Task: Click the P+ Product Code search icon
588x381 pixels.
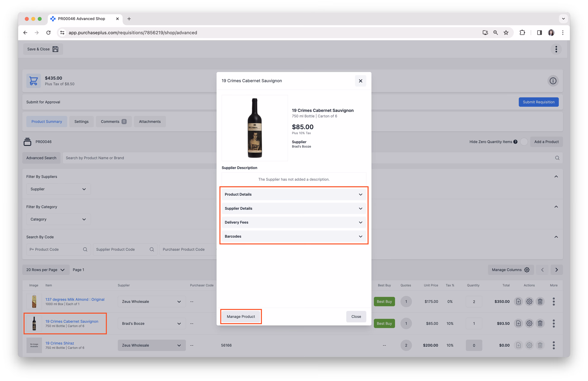Action: click(85, 249)
